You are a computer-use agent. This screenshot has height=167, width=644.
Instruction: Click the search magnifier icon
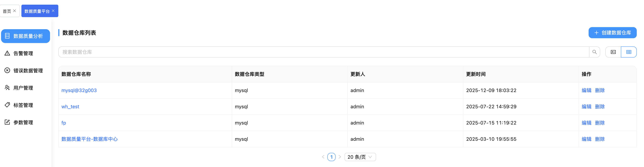[594, 52]
